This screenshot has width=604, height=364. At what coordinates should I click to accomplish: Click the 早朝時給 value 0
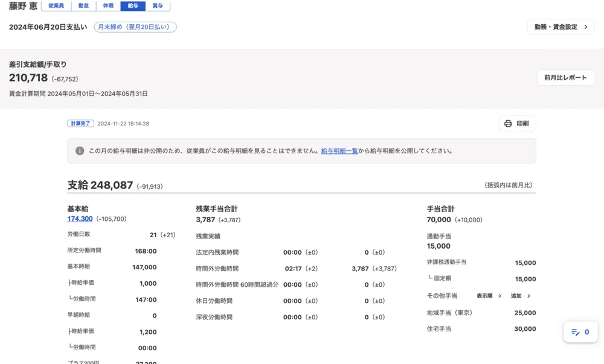[x=155, y=316]
